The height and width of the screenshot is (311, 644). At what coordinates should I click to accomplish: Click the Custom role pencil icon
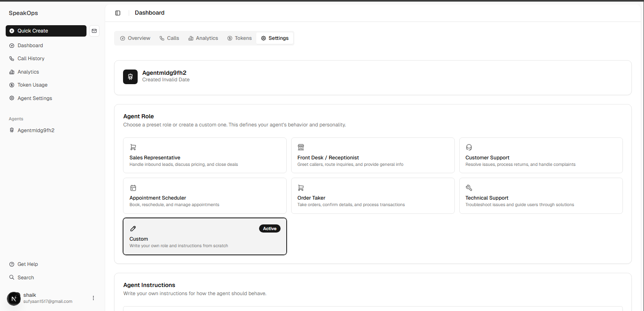(133, 228)
